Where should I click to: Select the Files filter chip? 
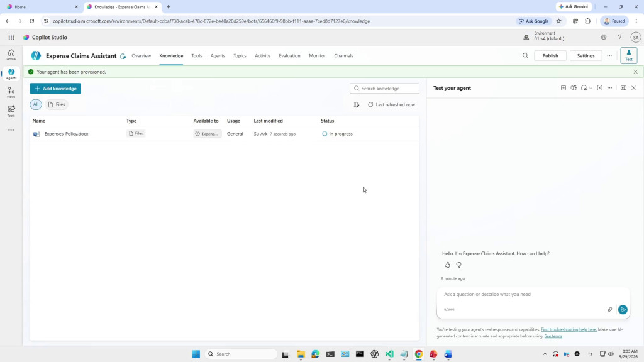[57, 105]
